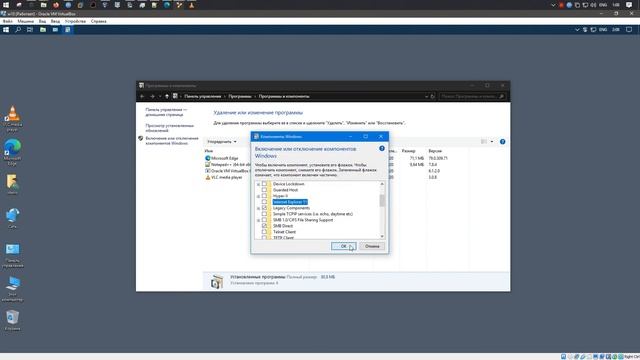Open guest taskbar search magnifier

(x=18, y=29)
